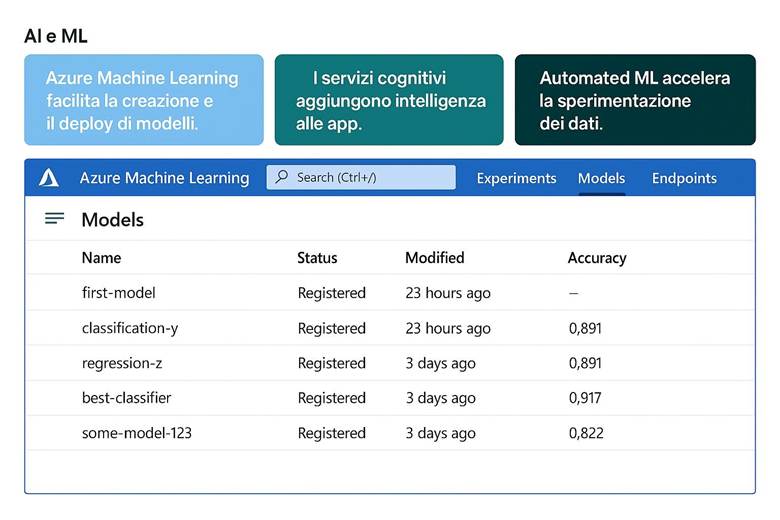Screen dimensions: 780x520
Task: Open the hamburger menu beside Models
Action: (55, 219)
